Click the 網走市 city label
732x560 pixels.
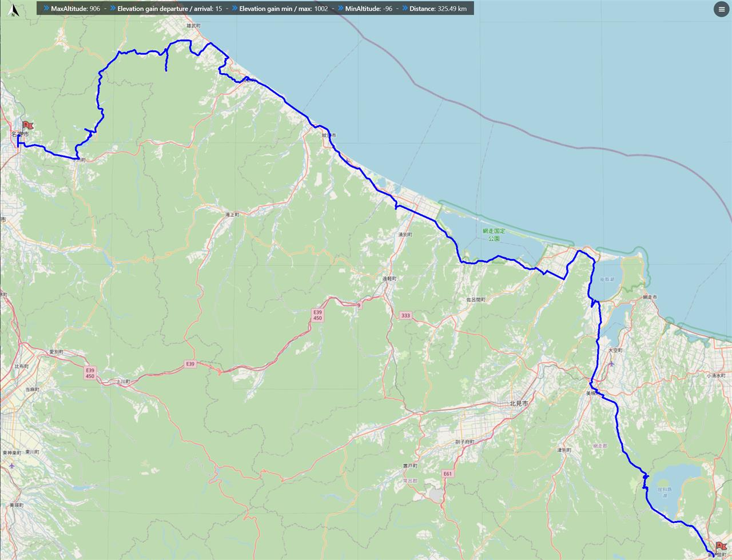pos(650,297)
